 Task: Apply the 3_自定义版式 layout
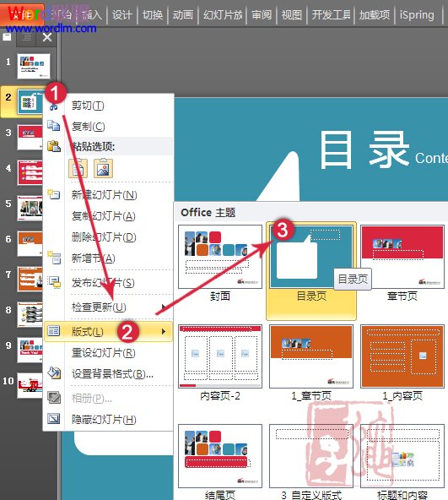[x=311, y=461]
